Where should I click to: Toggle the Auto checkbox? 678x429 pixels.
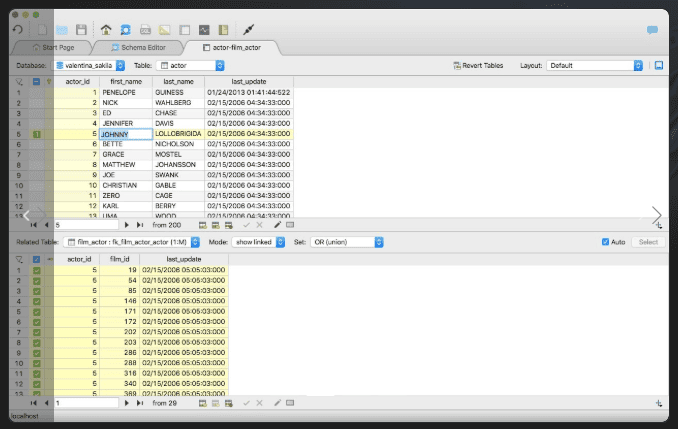(605, 242)
